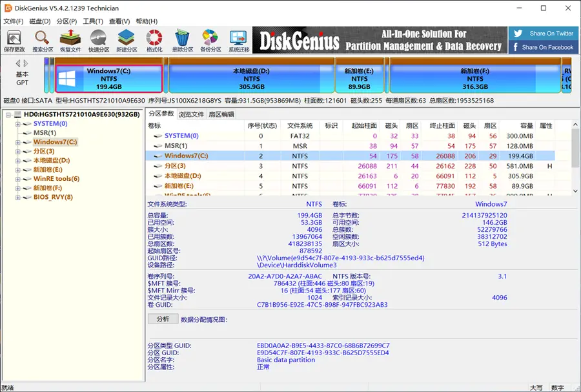The height and width of the screenshot is (392, 581).
Task: Select BIOS_RVY(8) in the disk tree
Action: pyautogui.click(x=53, y=197)
